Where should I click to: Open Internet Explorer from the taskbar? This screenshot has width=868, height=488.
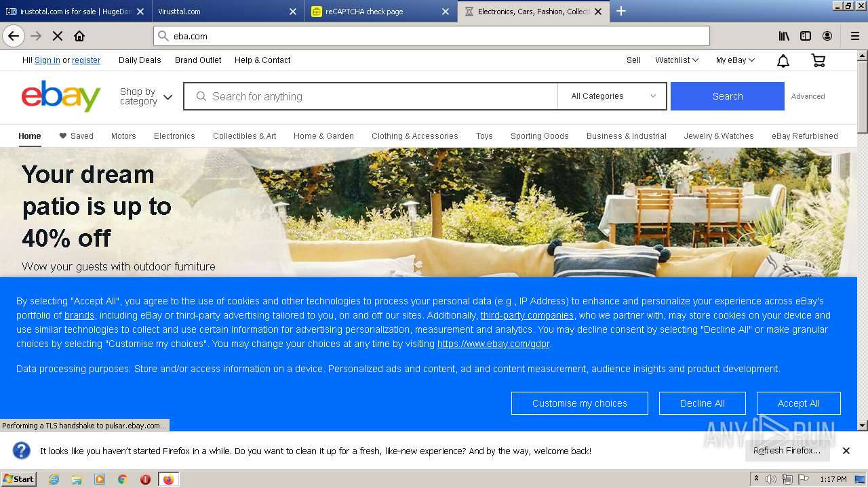tap(54, 479)
